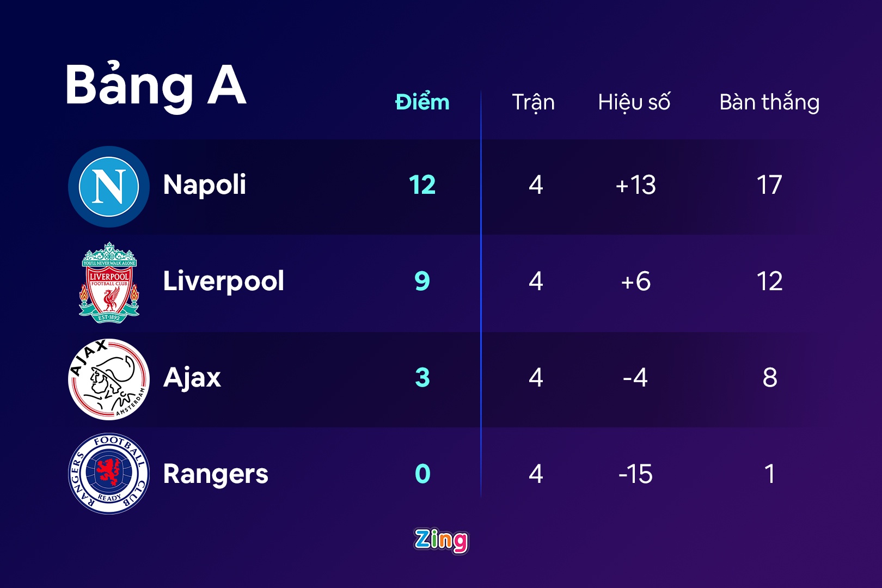Click Liverpool's 9 points value
This screenshot has width=882, height=588.
[422, 281]
